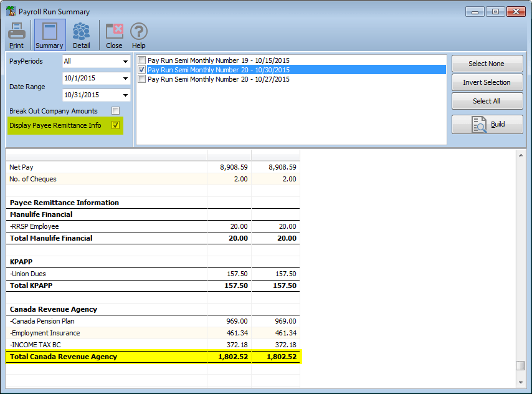Click the palm tree app icon in title bar

point(11,11)
